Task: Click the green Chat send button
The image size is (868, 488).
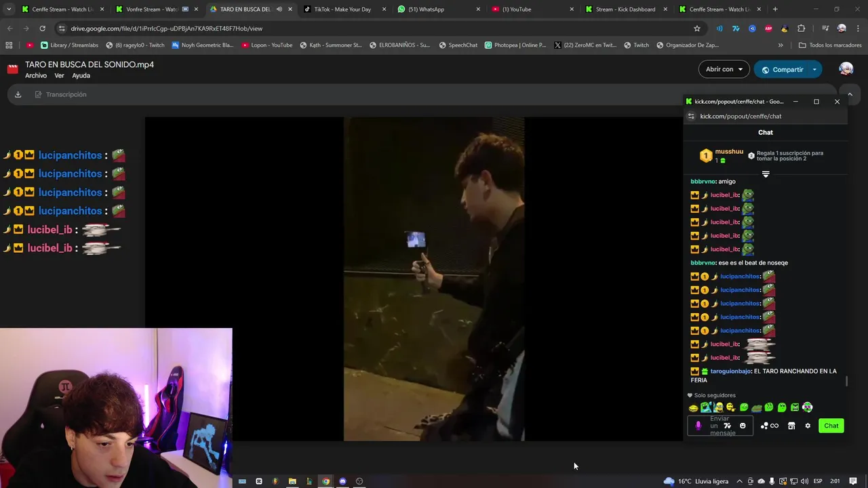Action: click(x=831, y=426)
